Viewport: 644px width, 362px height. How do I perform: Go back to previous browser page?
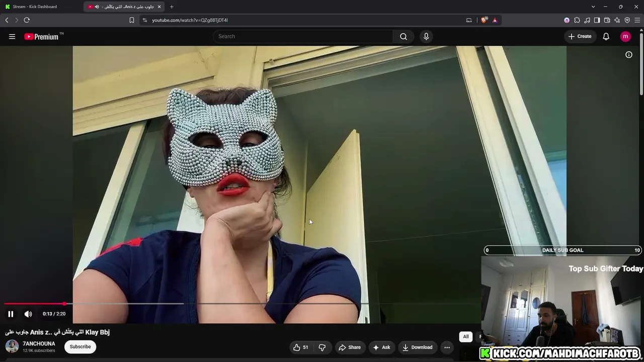(7, 20)
